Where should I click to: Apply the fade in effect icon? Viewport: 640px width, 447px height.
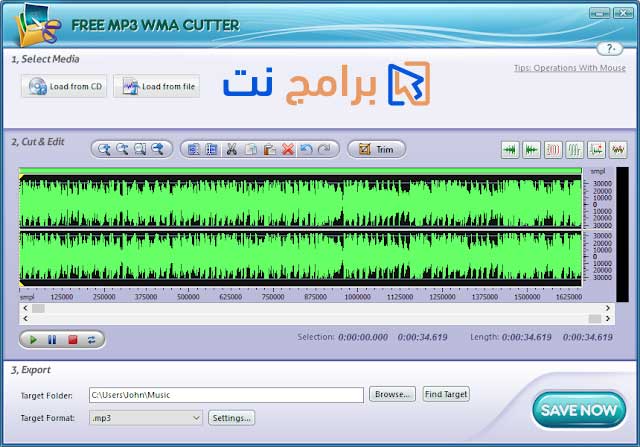[x=510, y=150]
